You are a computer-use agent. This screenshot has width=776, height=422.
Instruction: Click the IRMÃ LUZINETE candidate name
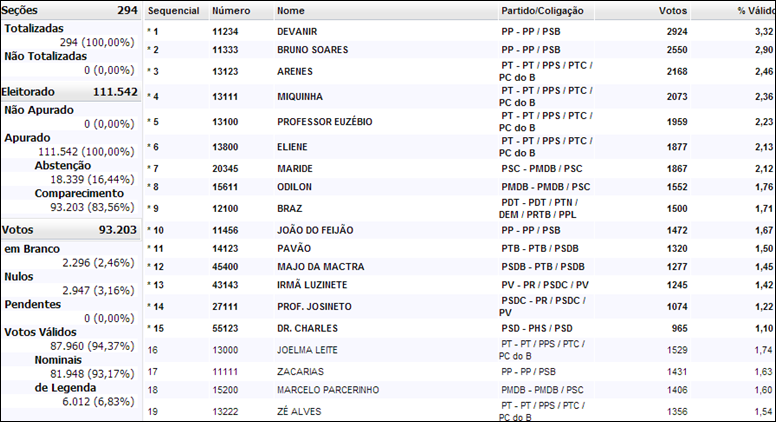point(312,285)
